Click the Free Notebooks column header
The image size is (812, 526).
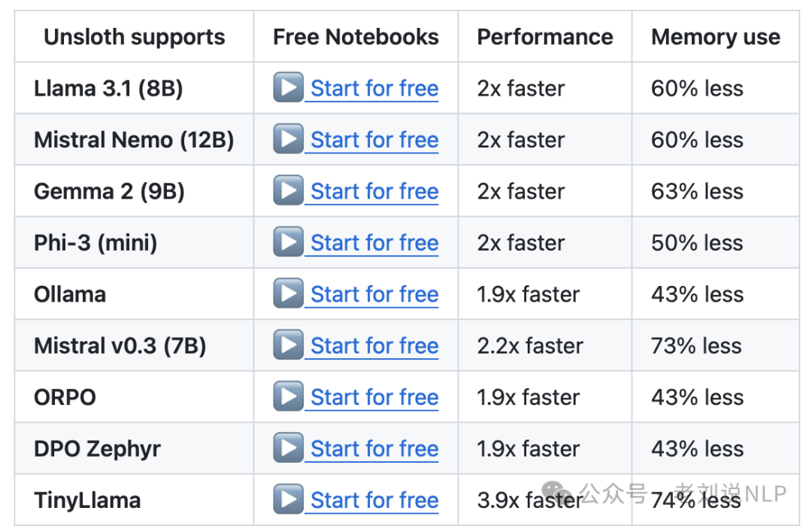(356, 37)
